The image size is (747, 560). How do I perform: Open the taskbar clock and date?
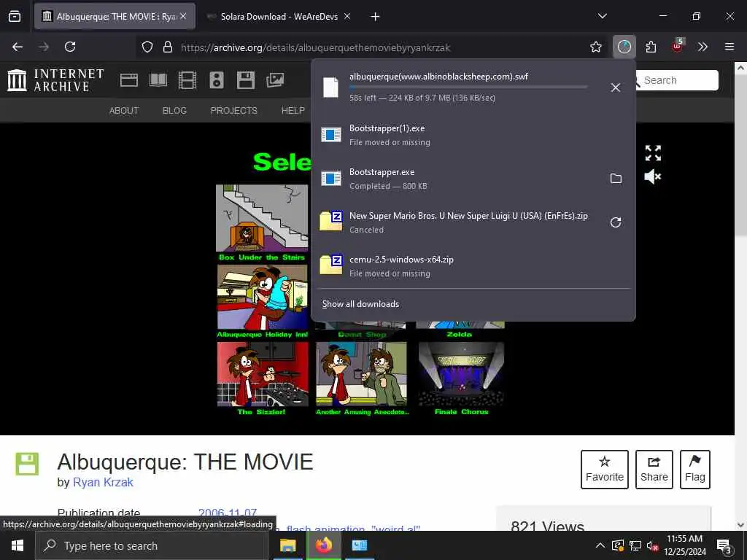[685, 545]
